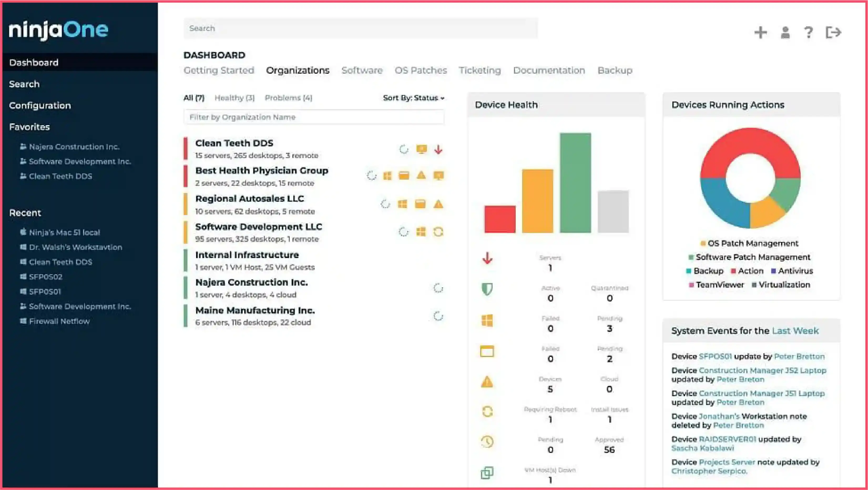Switch to the Documentation tab
The image size is (868, 490).
(x=549, y=70)
